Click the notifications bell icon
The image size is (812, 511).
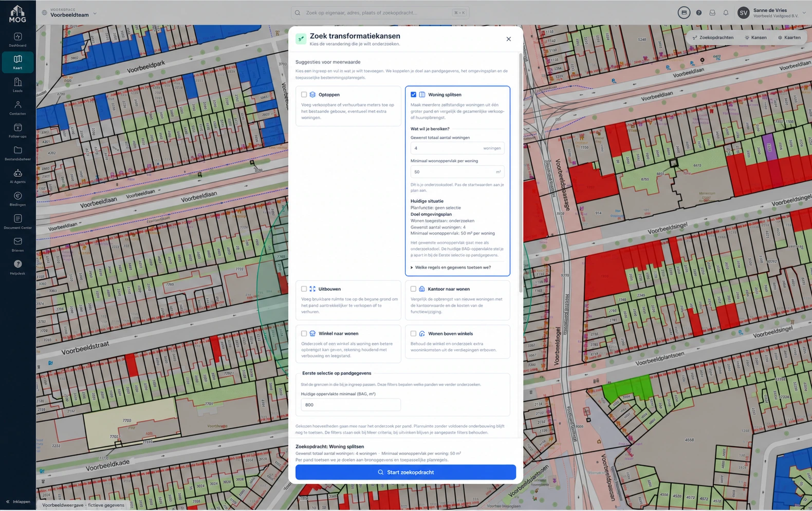pos(726,13)
